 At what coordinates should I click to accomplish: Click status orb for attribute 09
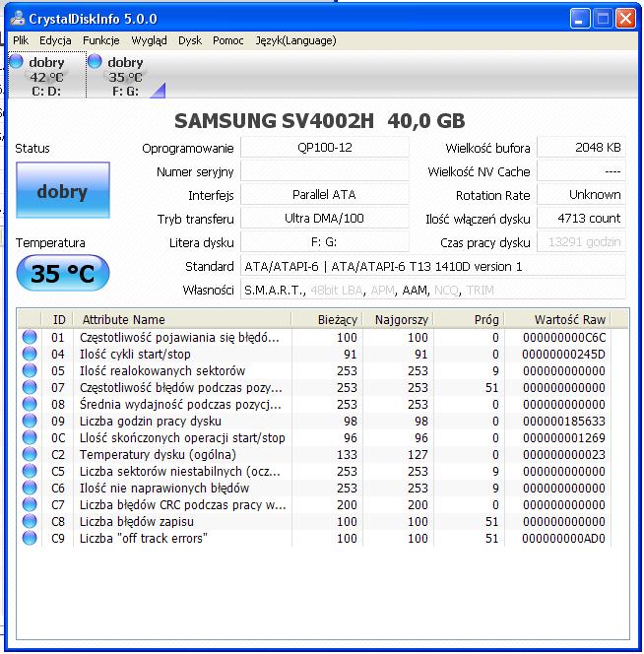30,421
